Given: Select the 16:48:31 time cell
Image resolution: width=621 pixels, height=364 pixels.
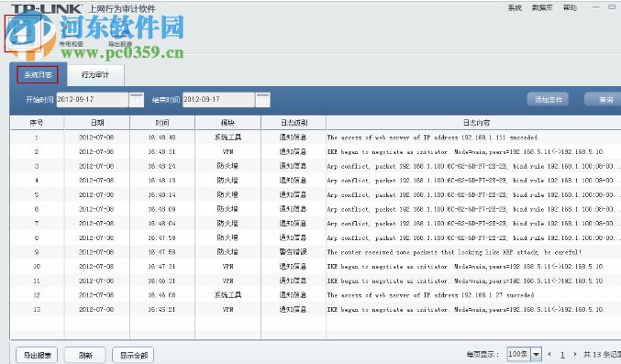Looking at the screenshot, I should coord(162,151).
